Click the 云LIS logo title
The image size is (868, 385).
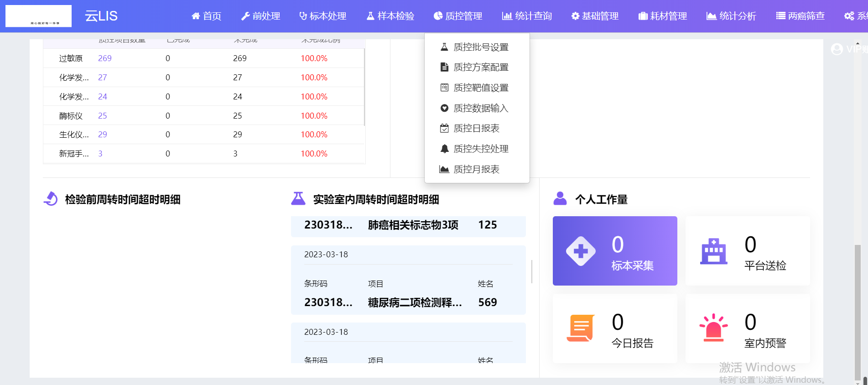tap(101, 16)
